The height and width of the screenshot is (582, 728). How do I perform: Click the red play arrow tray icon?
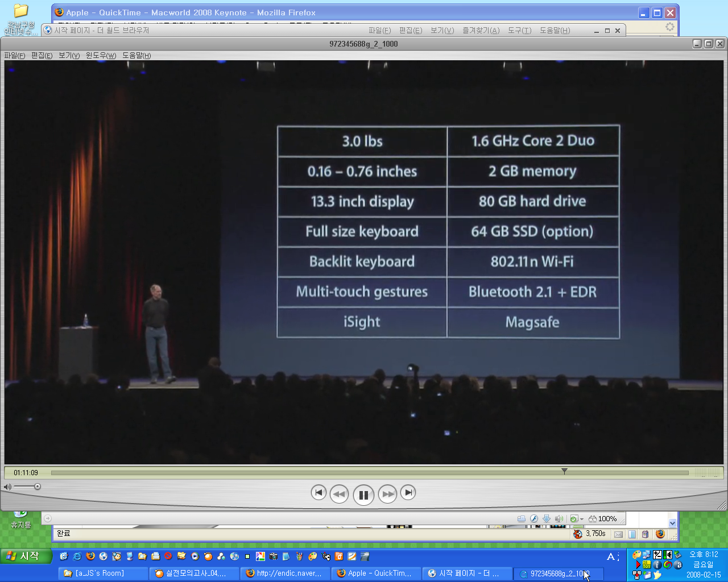point(638,565)
